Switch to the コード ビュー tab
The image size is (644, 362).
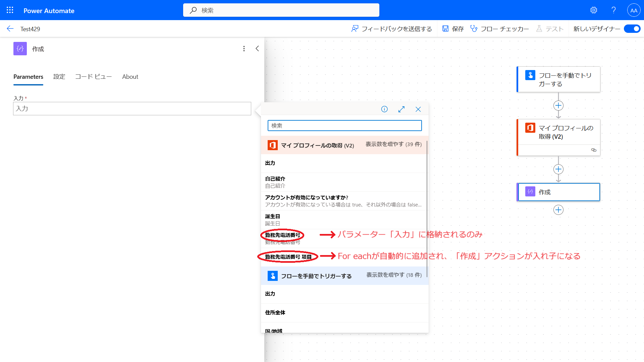[93, 77]
